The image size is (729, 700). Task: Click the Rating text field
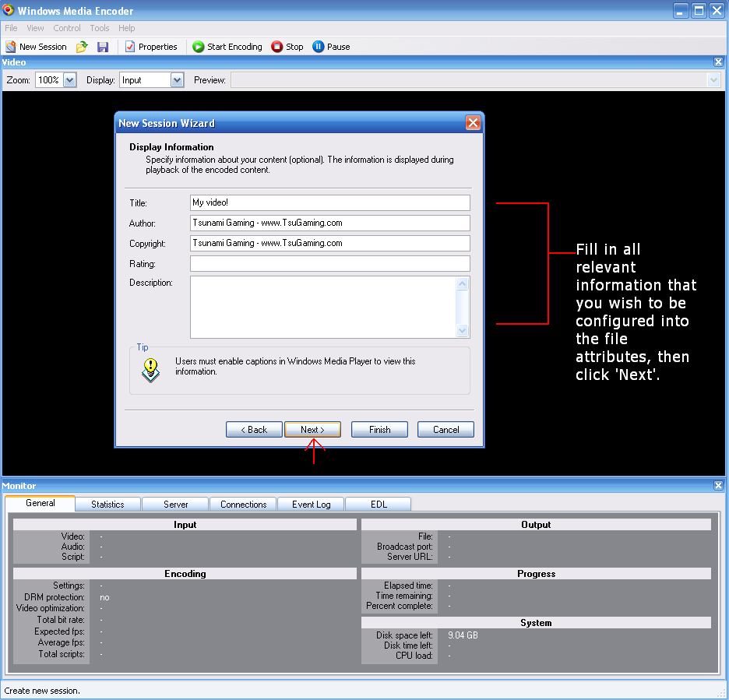tap(329, 264)
